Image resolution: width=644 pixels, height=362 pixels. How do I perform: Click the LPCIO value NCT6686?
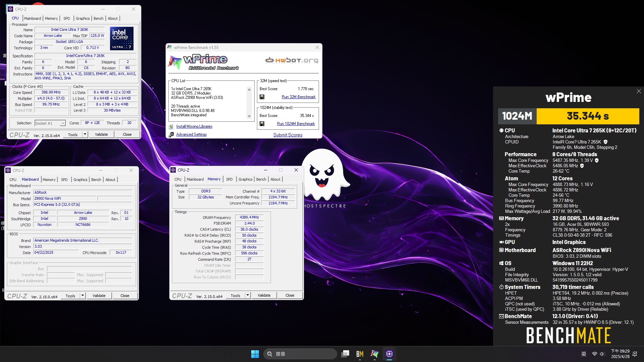(x=83, y=225)
